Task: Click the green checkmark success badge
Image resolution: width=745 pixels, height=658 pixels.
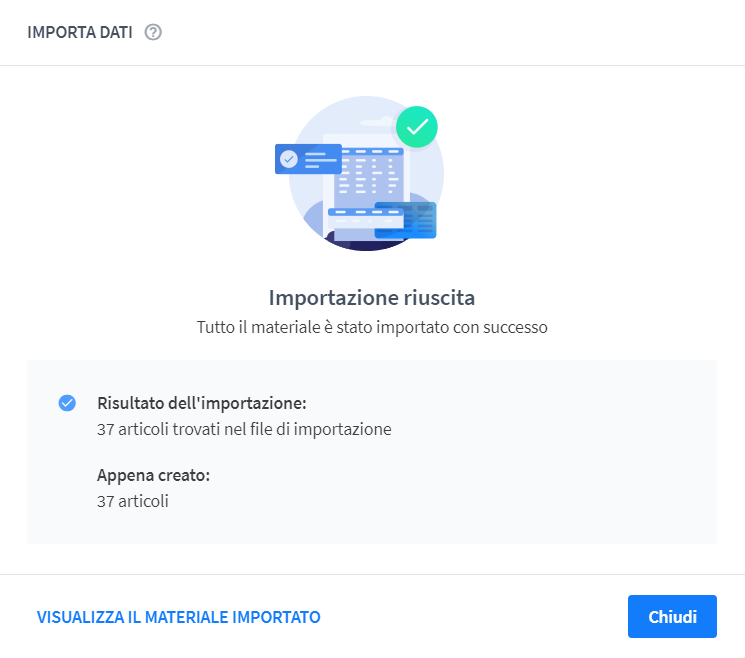Action: [x=417, y=127]
